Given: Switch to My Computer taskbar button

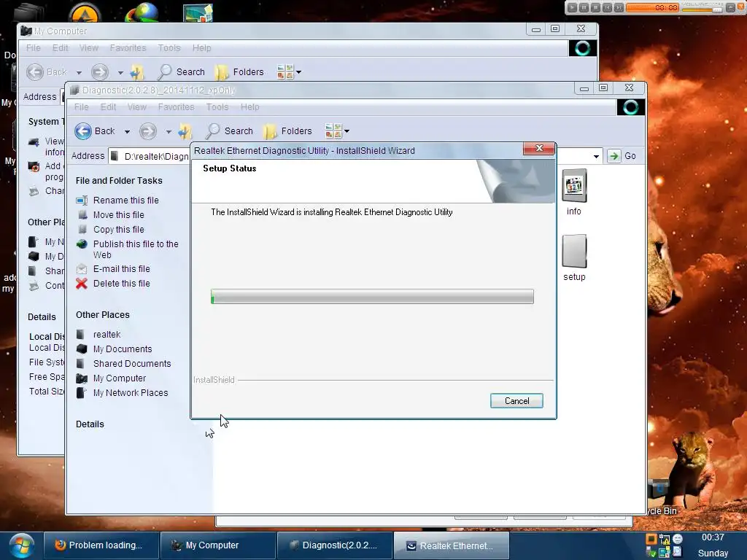Looking at the screenshot, I should pos(217,545).
